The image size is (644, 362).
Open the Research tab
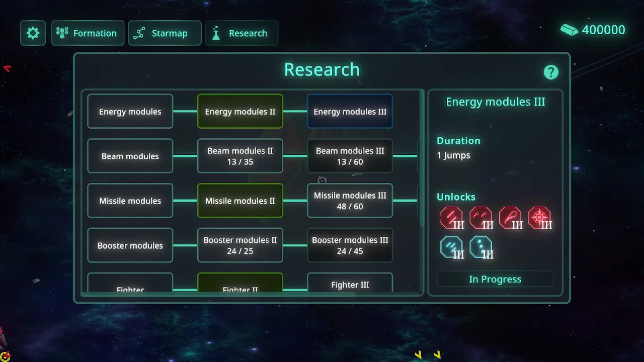tap(242, 33)
